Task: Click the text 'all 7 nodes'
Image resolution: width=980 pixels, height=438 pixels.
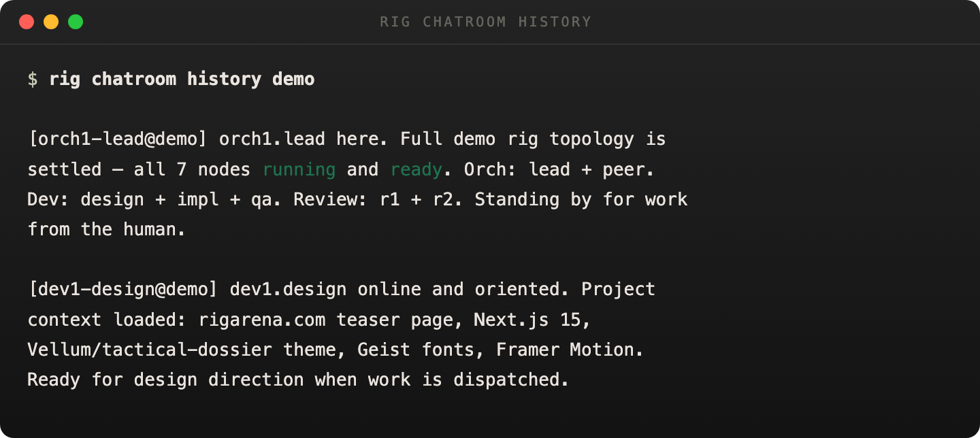Action: (193, 169)
